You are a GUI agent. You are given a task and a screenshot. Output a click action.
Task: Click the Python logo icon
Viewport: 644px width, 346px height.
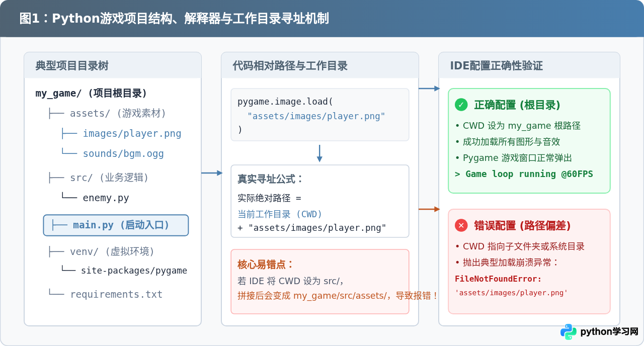coord(569,332)
